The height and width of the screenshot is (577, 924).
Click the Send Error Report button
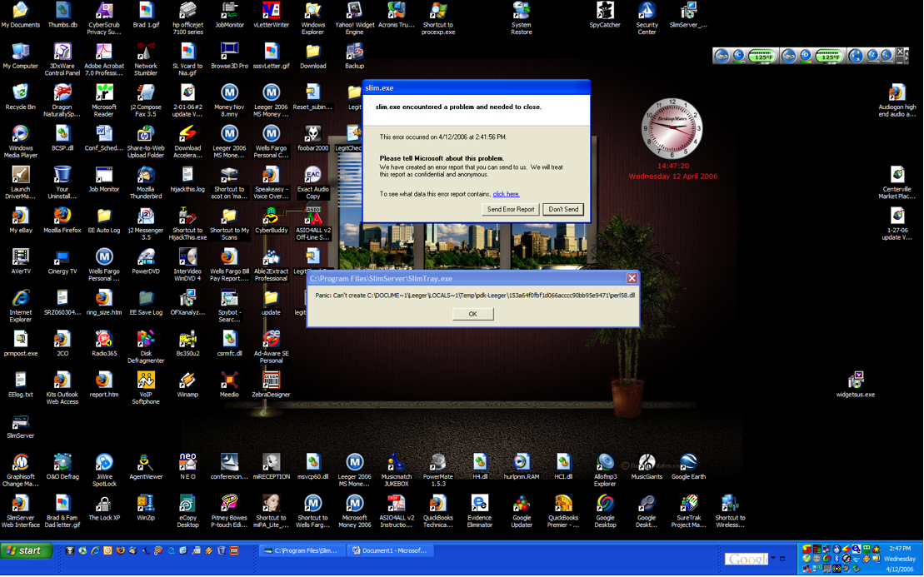click(x=511, y=210)
